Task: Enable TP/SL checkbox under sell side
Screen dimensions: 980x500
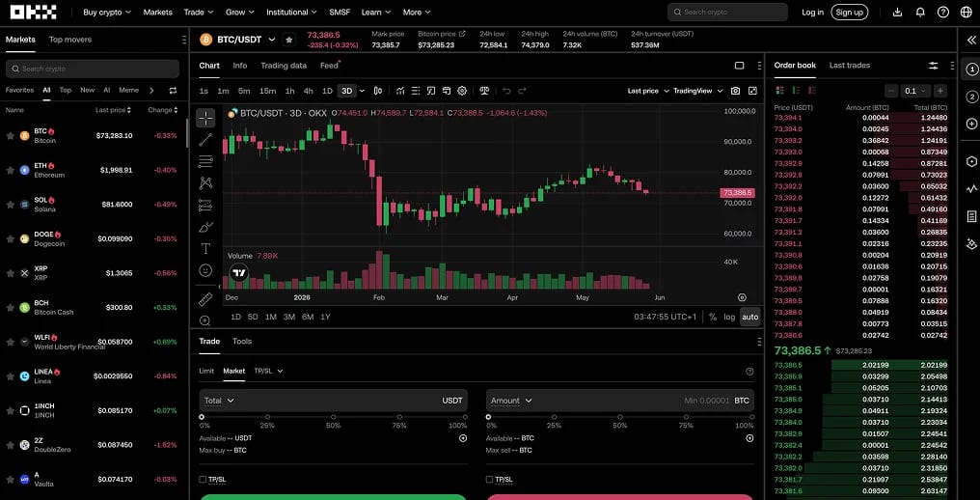Action: pos(489,480)
